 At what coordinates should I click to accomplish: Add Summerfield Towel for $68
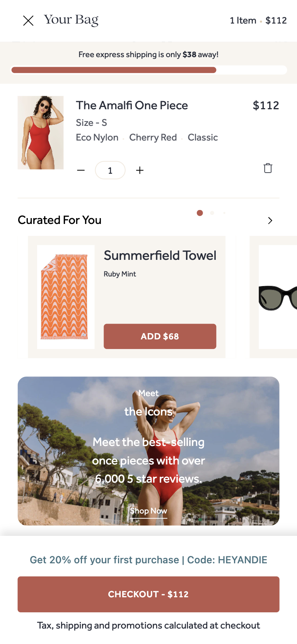tap(160, 336)
